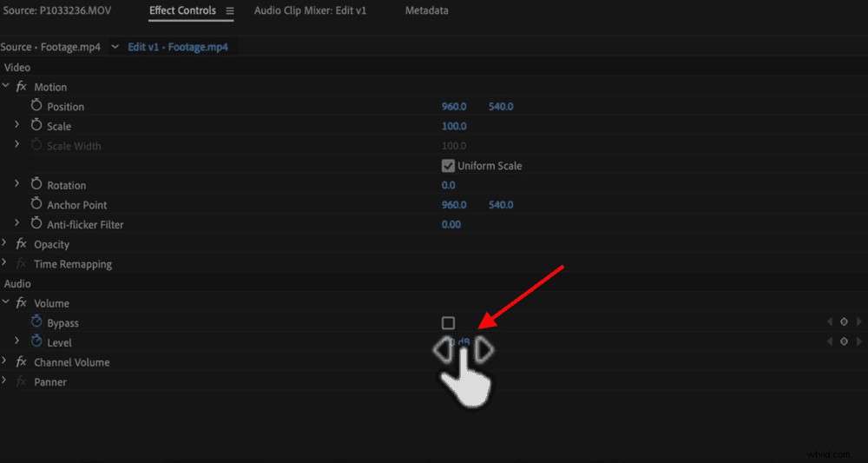
Task: Click the Uniform Scale label text
Action: tap(490, 166)
